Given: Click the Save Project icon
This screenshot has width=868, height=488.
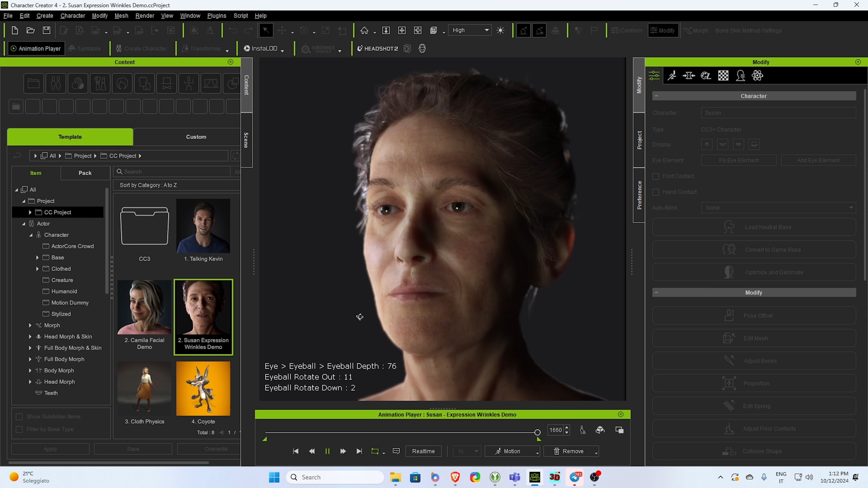Looking at the screenshot, I should pos(47,30).
